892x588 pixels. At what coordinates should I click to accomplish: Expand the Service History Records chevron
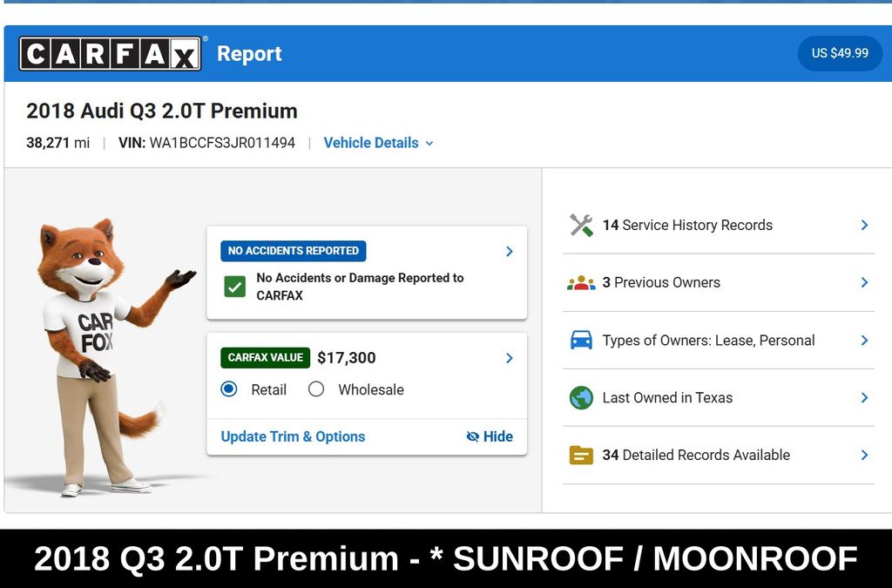864,226
